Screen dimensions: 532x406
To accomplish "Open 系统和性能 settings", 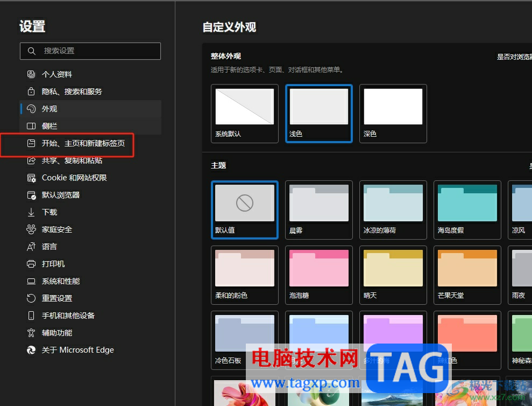I will [x=90, y=281].
